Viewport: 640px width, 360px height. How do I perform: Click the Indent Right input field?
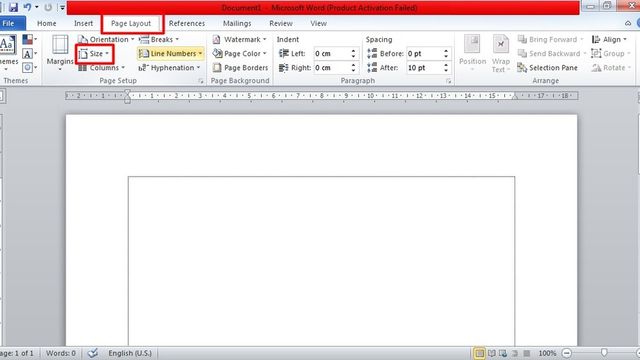(x=332, y=68)
